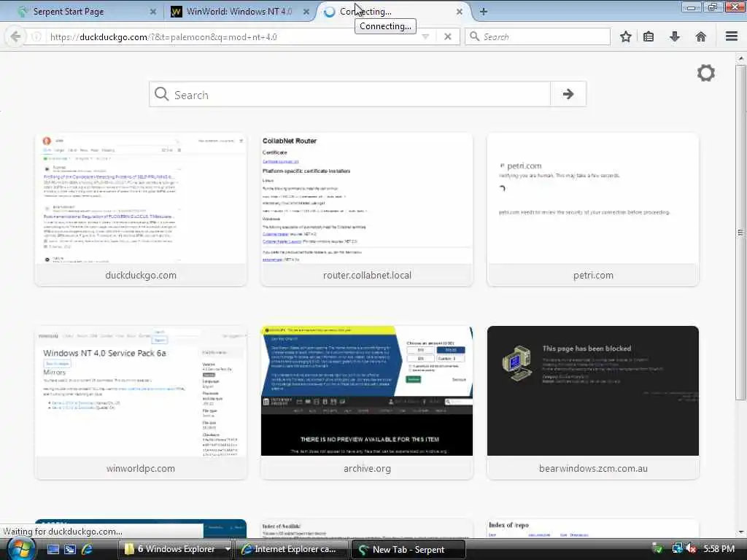Open a new tab with plus button
The image size is (747, 560).
tap(484, 12)
